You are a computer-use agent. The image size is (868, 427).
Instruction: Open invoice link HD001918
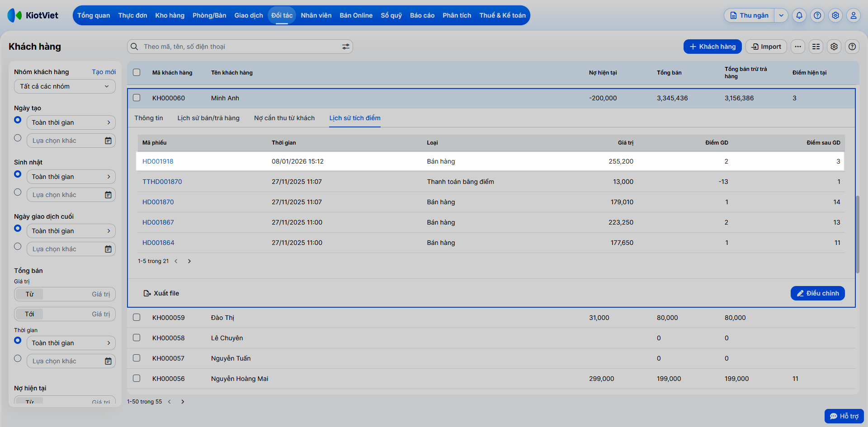pyautogui.click(x=158, y=161)
